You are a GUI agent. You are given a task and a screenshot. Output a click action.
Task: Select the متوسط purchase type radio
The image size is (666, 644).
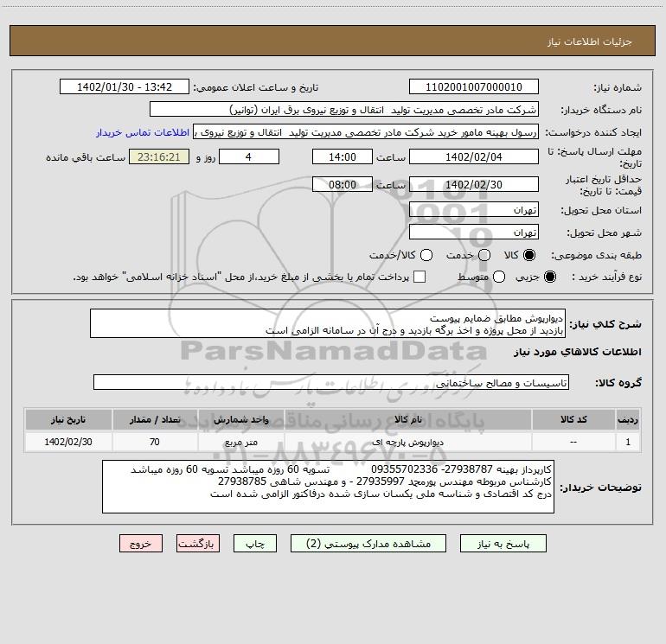tap(499, 277)
